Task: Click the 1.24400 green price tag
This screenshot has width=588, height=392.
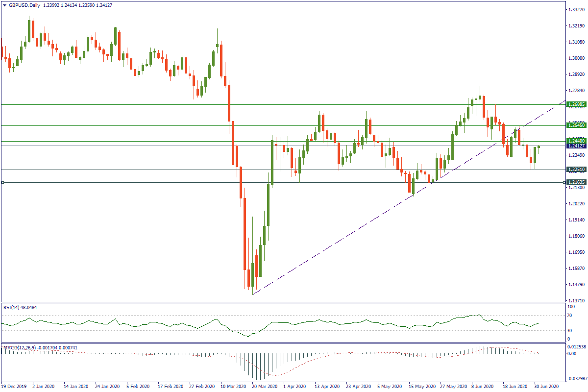Action: point(576,141)
